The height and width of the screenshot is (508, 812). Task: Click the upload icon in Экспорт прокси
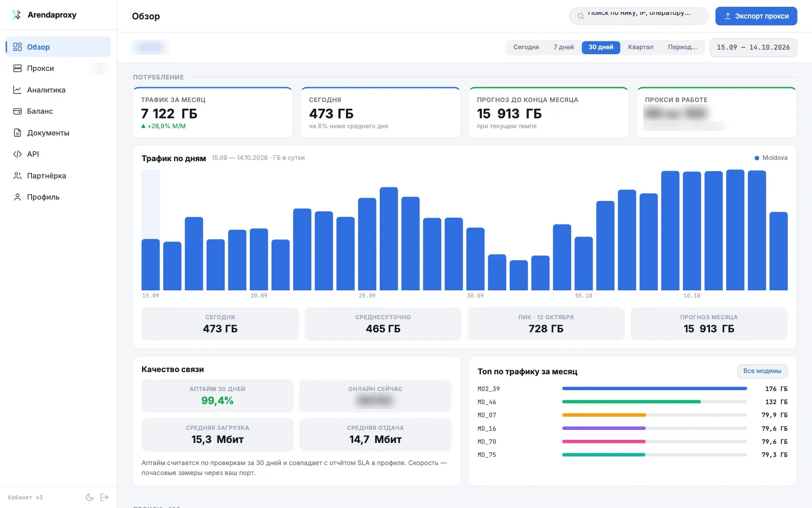[728, 16]
